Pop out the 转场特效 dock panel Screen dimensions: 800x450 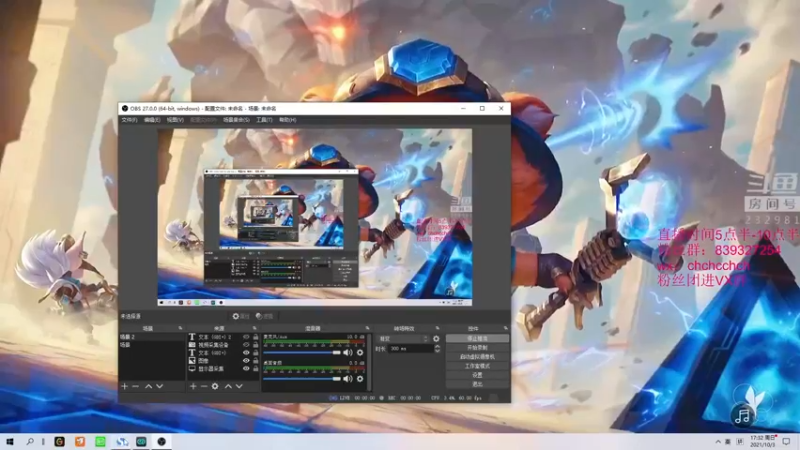[x=437, y=328]
